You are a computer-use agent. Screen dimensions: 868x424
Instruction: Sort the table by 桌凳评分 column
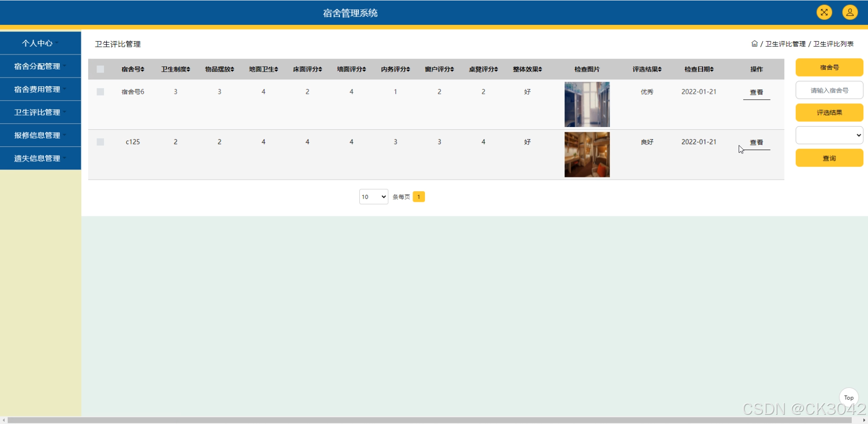[x=483, y=69]
